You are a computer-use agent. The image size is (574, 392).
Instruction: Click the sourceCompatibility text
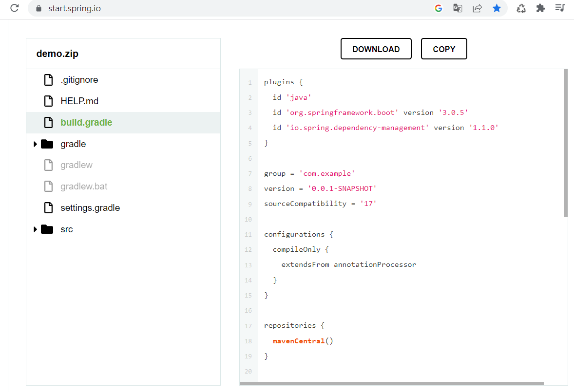(x=306, y=204)
